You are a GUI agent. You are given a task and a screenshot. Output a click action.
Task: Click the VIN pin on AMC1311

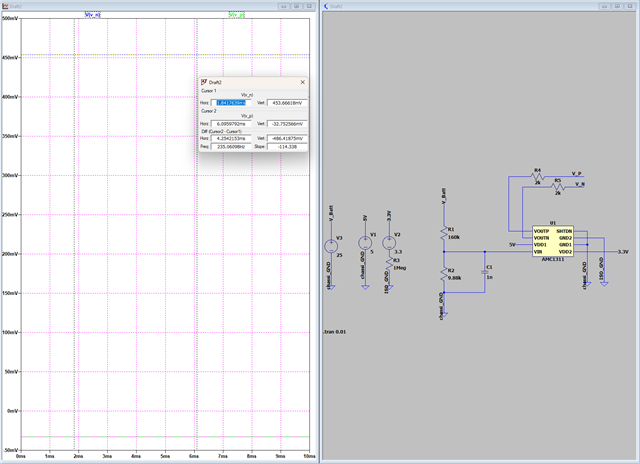coord(538,252)
